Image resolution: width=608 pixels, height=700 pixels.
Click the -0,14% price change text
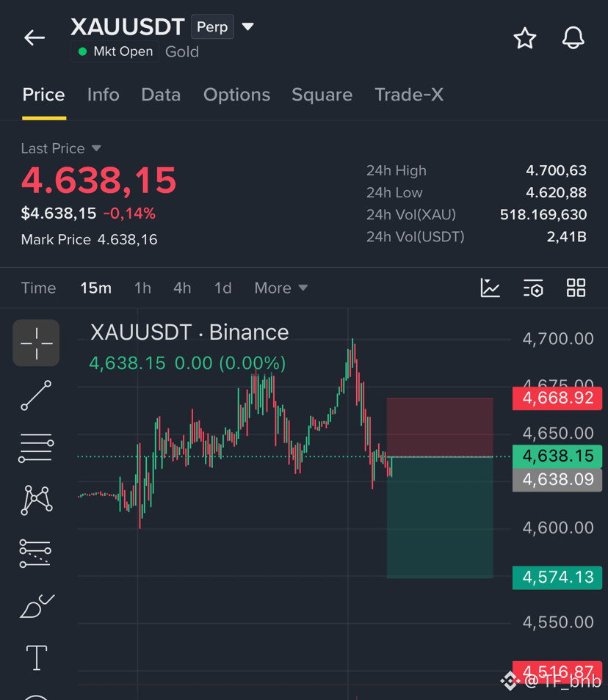[129, 214]
